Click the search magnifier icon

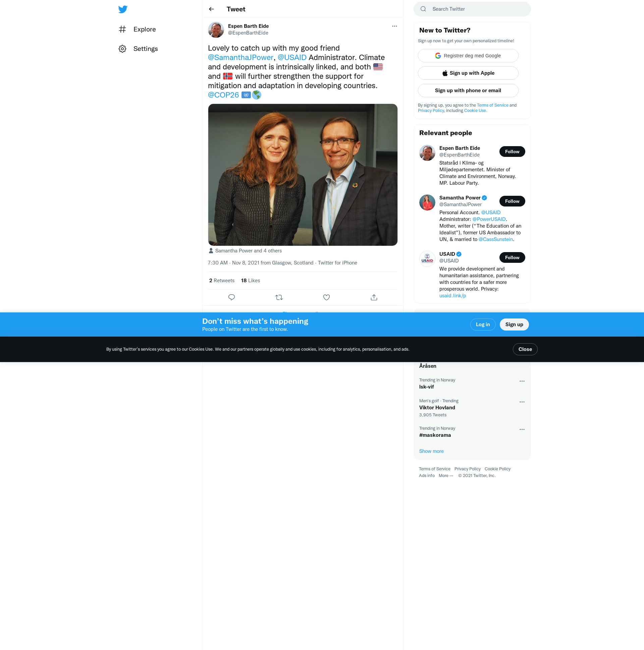tap(423, 9)
